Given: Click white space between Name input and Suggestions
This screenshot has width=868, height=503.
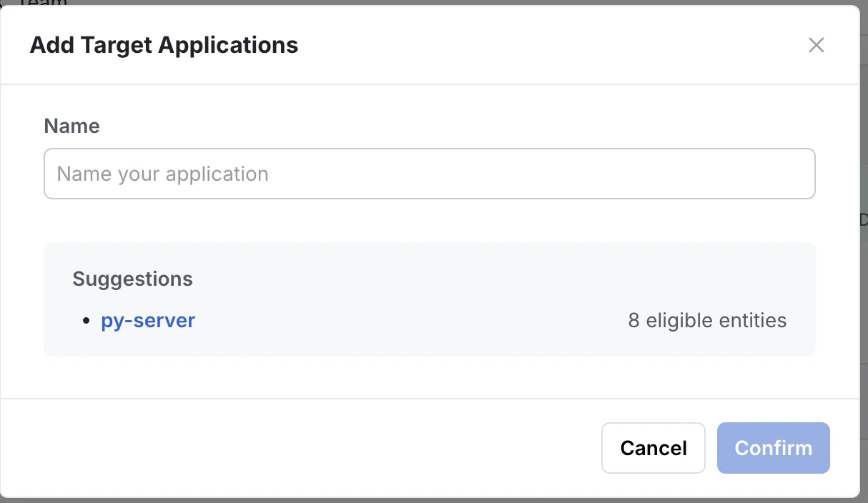Looking at the screenshot, I should point(429,221).
